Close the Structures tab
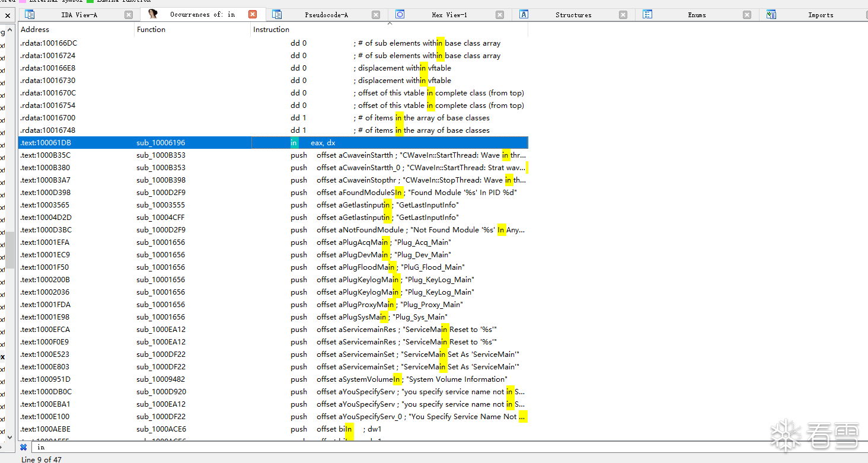The height and width of the screenshot is (463, 868). (x=623, y=15)
